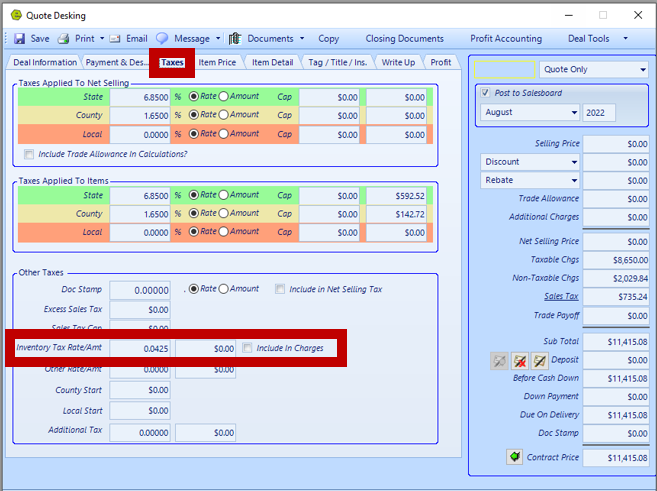Click the deposit icon with red X
This screenshot has width=657, height=491.
click(520, 361)
